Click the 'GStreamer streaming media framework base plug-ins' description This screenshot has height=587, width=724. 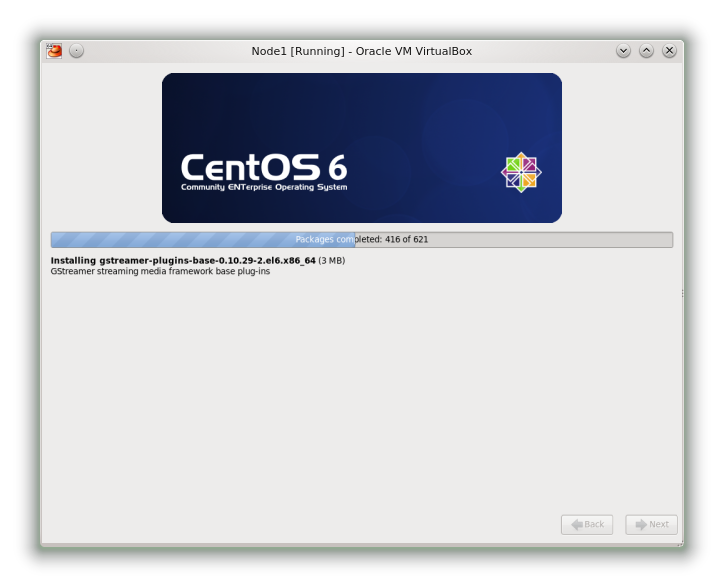160,272
